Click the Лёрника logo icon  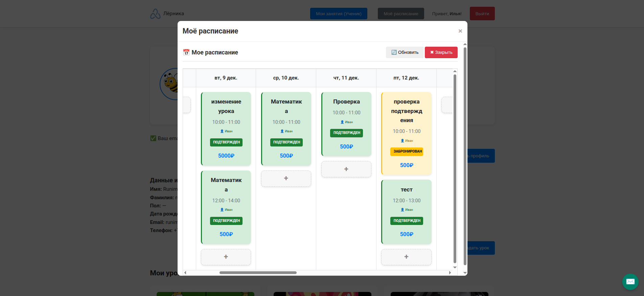click(x=155, y=14)
